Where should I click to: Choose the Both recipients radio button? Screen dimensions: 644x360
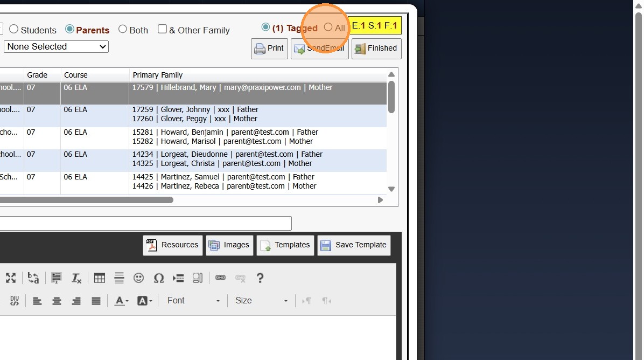point(122,29)
